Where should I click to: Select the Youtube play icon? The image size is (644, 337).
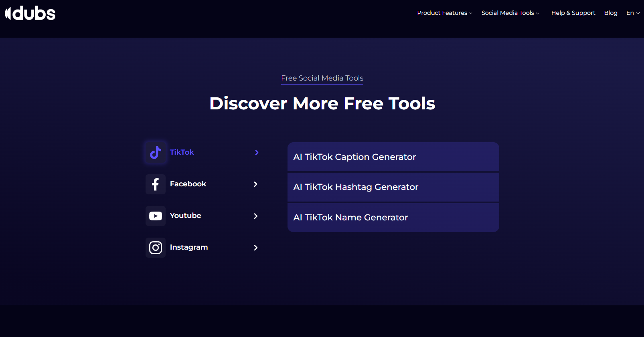pos(156,216)
